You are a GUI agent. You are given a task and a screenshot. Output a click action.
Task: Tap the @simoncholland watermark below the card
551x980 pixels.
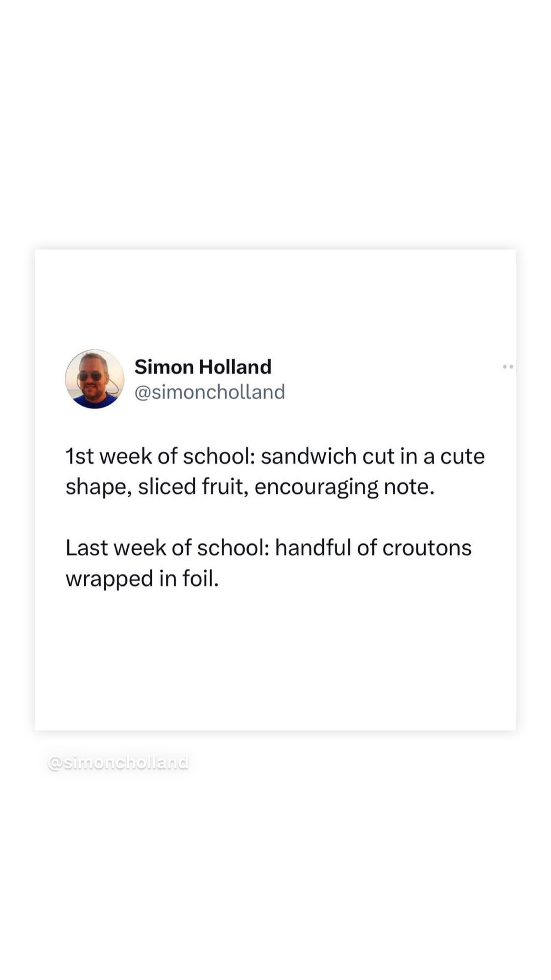pos(118,762)
